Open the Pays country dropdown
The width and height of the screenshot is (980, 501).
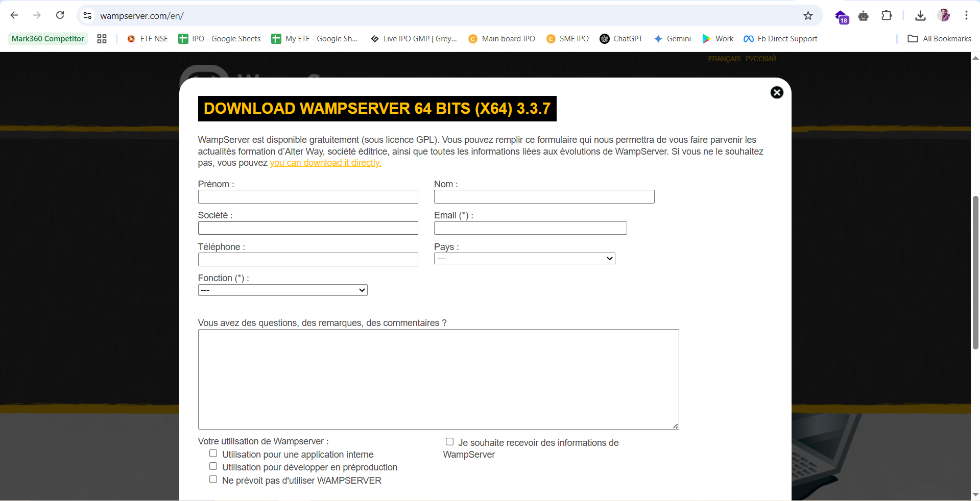click(524, 259)
